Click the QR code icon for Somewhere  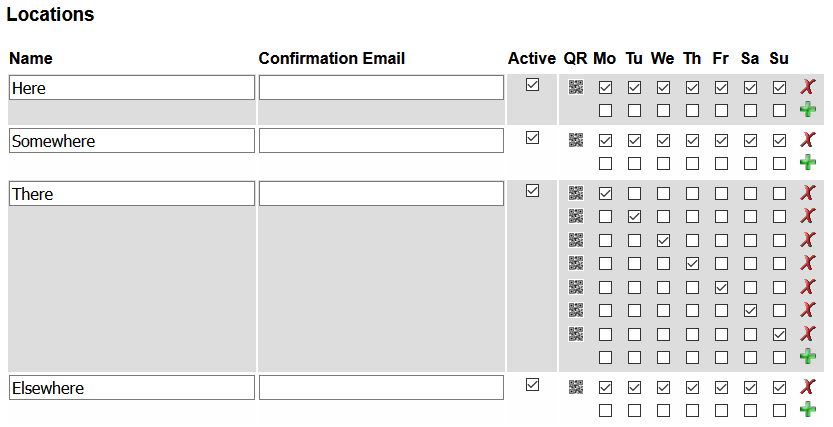pos(576,140)
